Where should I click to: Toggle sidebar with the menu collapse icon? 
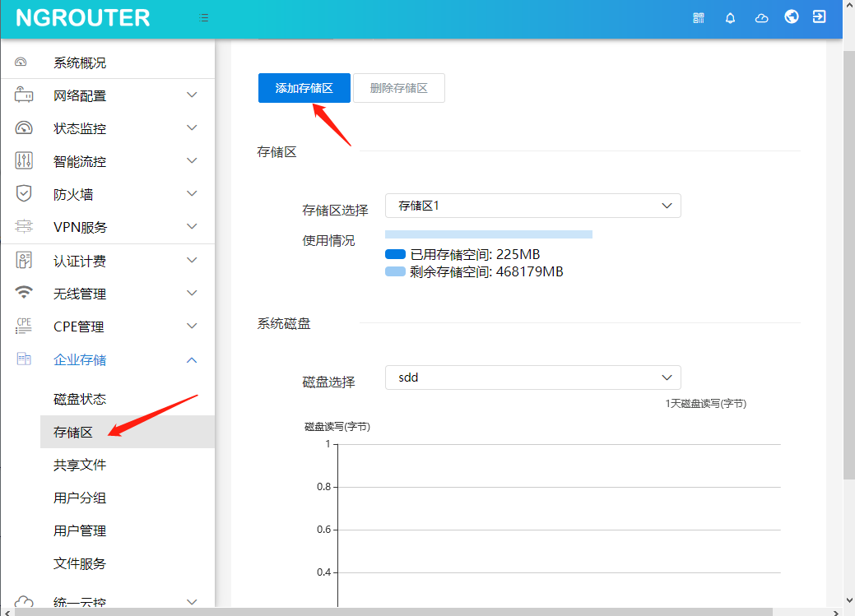(x=204, y=17)
